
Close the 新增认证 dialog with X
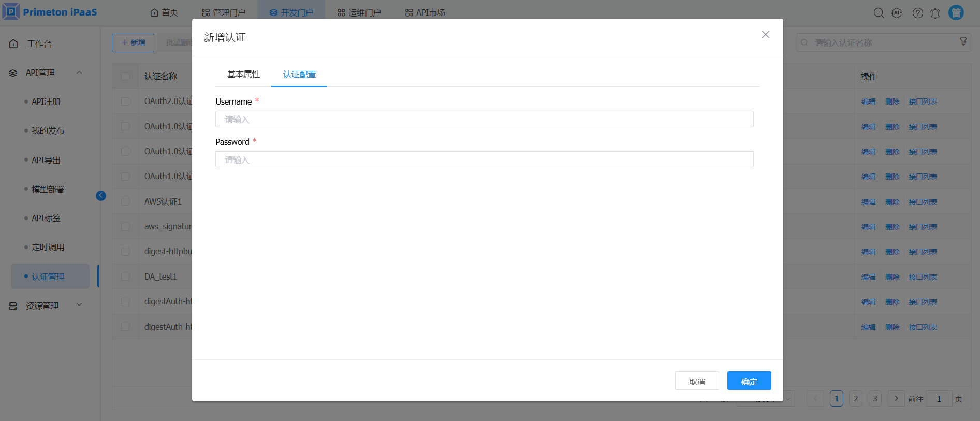(x=765, y=35)
